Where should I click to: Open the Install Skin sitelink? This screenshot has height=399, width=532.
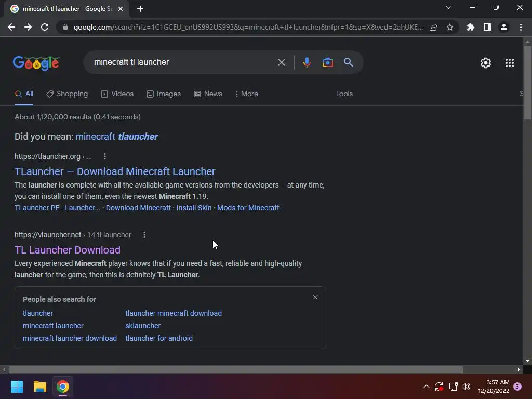coord(194,208)
